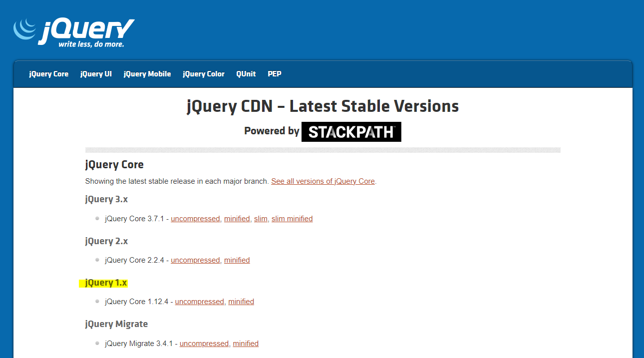Click the 'jQuery Core 1.12.4' list text
Image resolution: width=644 pixels, height=358 pixels.
(x=137, y=302)
